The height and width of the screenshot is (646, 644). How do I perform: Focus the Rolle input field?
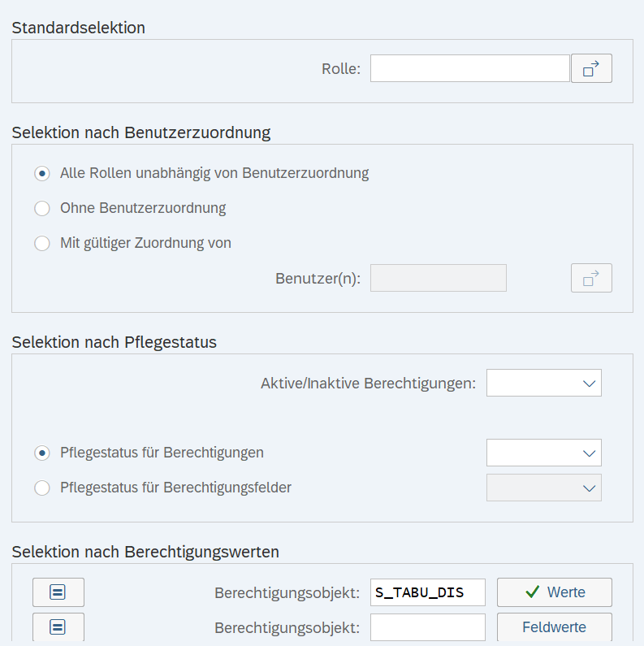[469, 69]
